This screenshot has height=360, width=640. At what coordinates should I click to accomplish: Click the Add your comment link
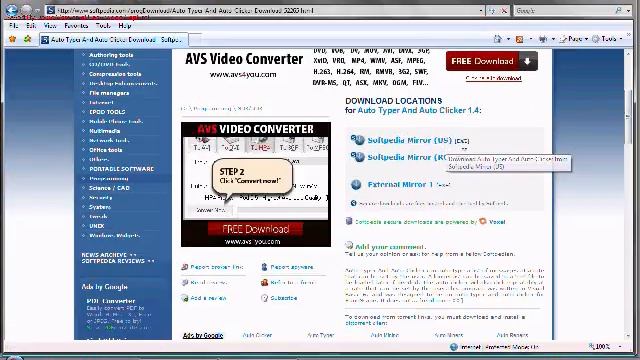click(390, 247)
